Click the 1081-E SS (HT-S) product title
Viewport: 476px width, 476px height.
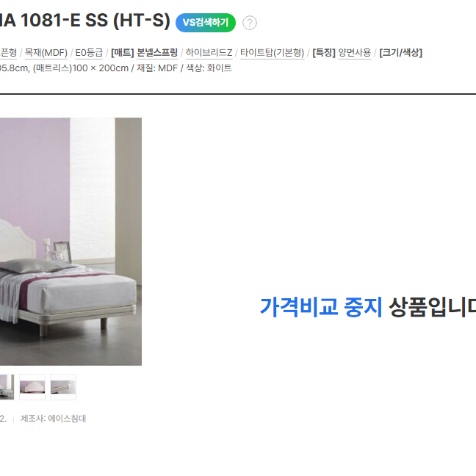(84, 21)
